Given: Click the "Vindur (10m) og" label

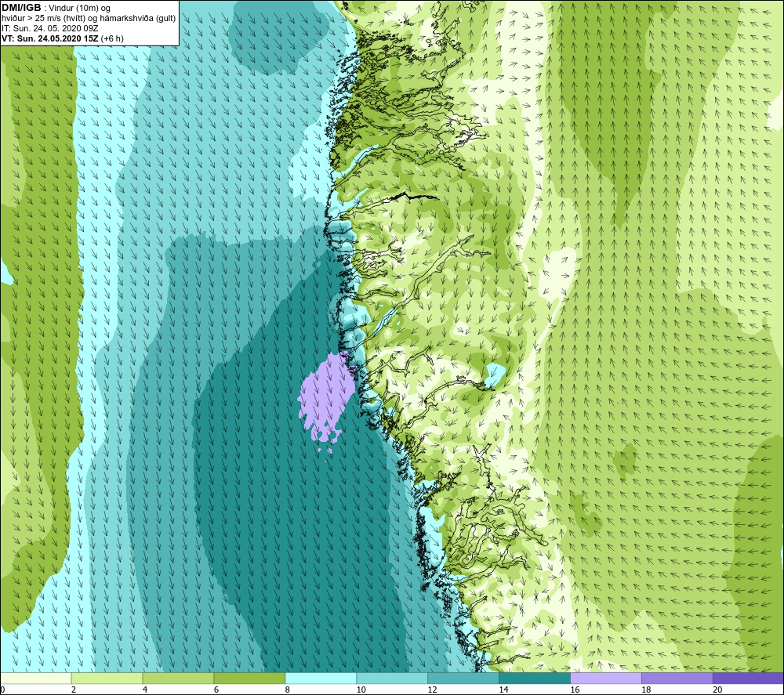Looking at the screenshot, I should pyautogui.click(x=79, y=8).
